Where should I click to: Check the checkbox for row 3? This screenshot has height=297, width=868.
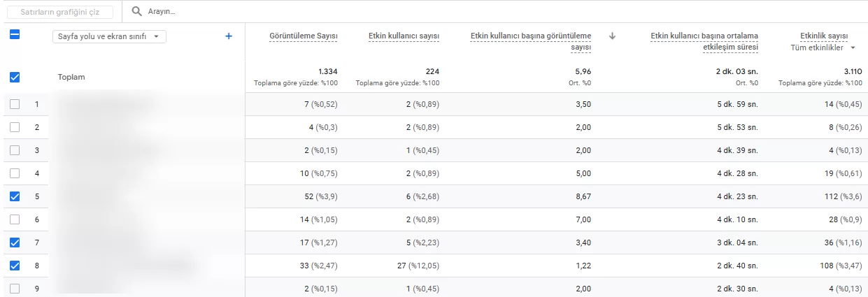(x=15, y=150)
